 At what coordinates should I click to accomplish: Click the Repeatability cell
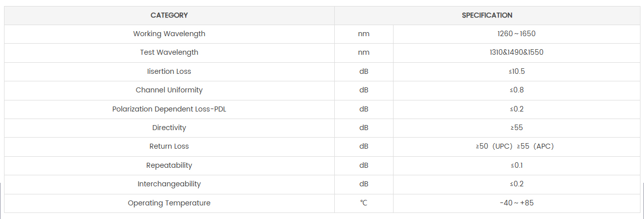[169, 165]
